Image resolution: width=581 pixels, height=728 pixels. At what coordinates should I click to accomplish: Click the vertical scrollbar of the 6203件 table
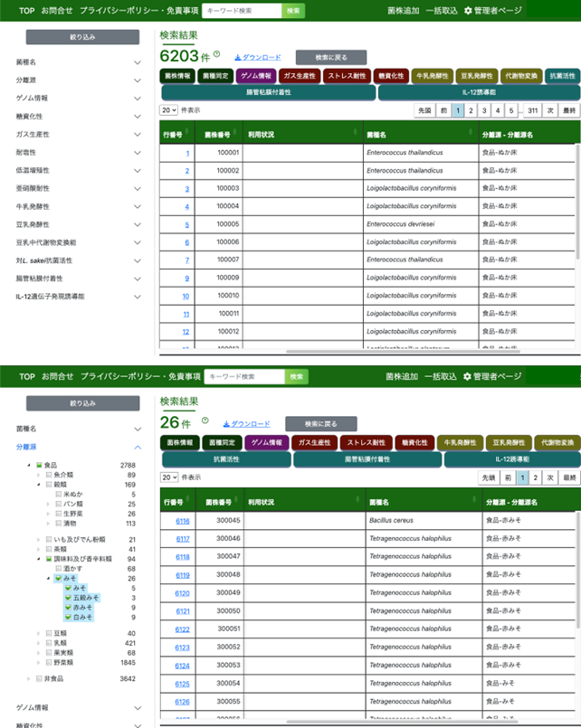coord(577,202)
